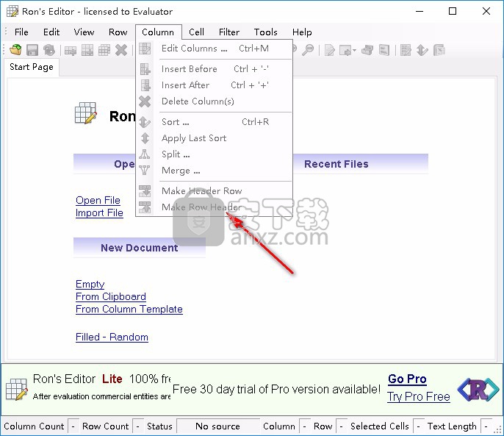The height and width of the screenshot is (436, 504).
Task: Click the Split icon in Column menu
Action: coord(145,154)
